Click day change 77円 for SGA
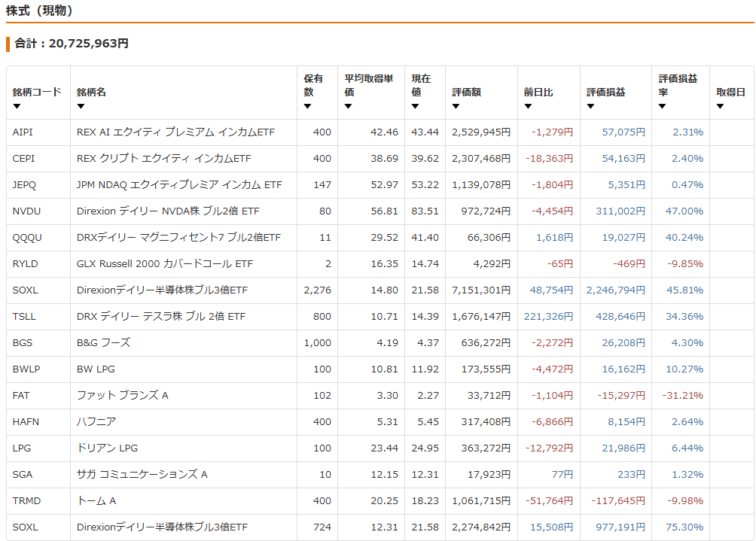Screen dimensions: 756x541 562,475
